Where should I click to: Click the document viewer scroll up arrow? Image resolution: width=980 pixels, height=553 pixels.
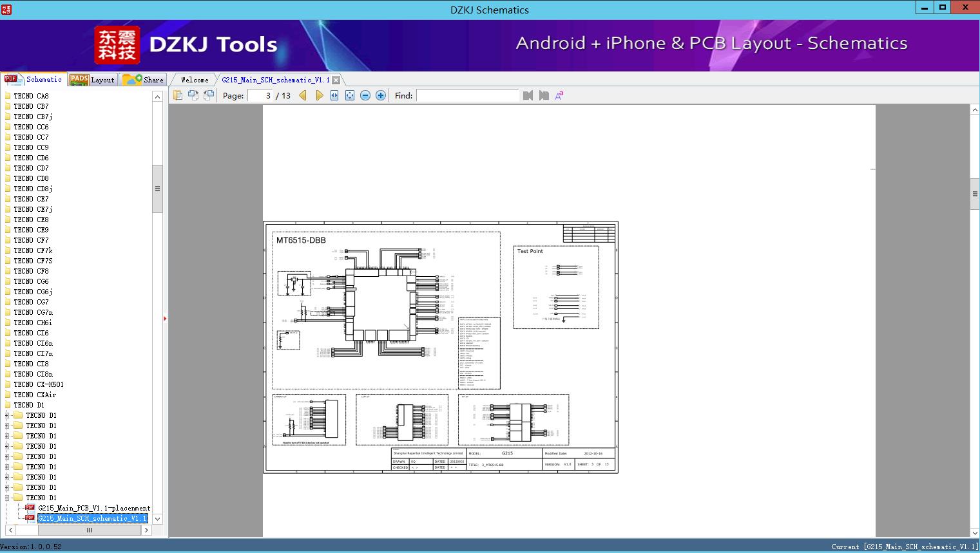(x=975, y=110)
